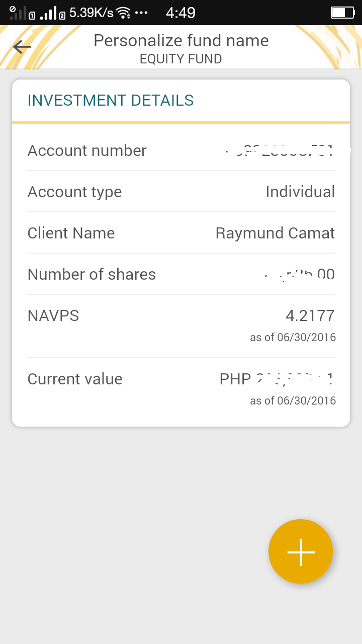Tap the three dots in status bar
Image resolution: width=362 pixels, height=644 pixels.
pyautogui.click(x=141, y=13)
